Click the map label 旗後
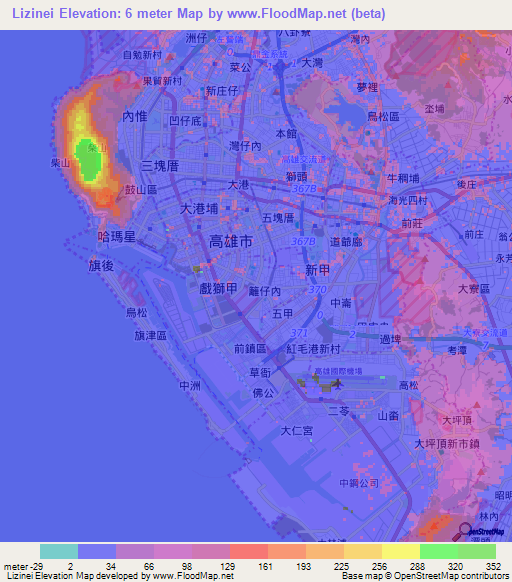 [x=101, y=266]
